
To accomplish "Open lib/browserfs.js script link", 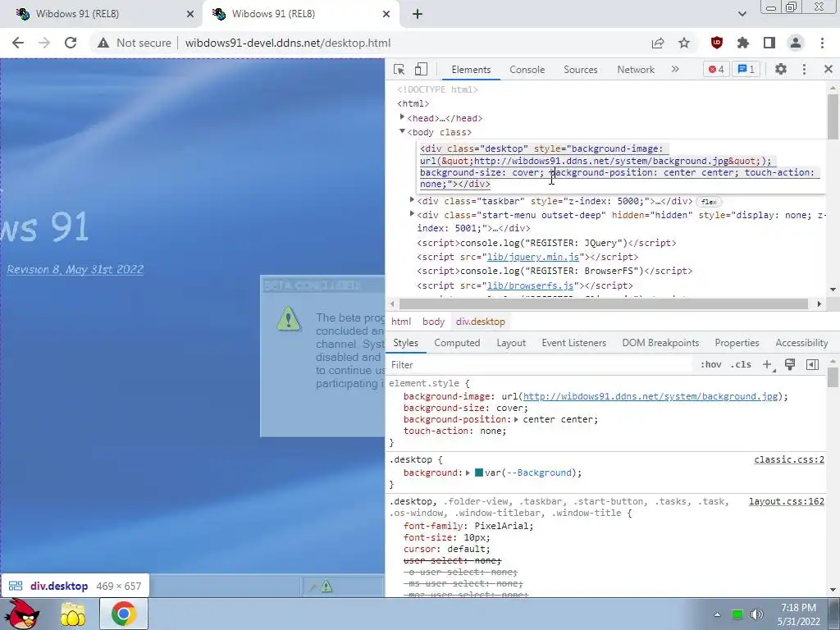I will click(x=531, y=285).
